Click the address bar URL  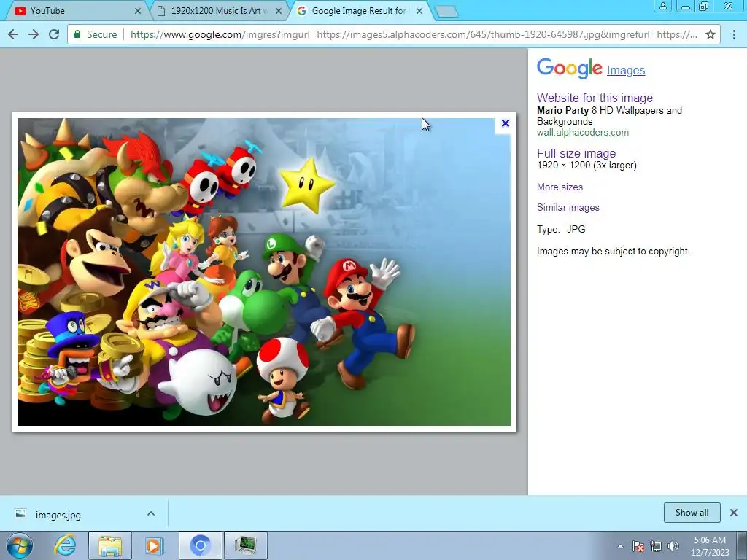(x=414, y=34)
